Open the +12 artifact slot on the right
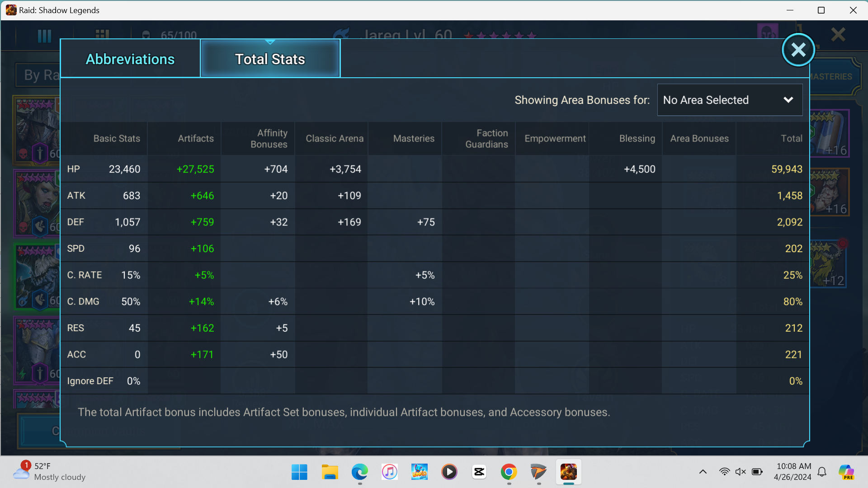 [x=827, y=264]
